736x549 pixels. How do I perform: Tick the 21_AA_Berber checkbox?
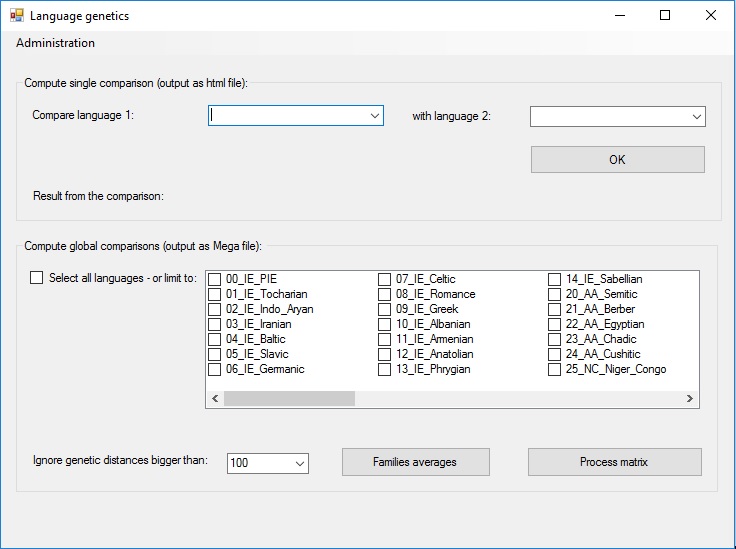point(554,309)
